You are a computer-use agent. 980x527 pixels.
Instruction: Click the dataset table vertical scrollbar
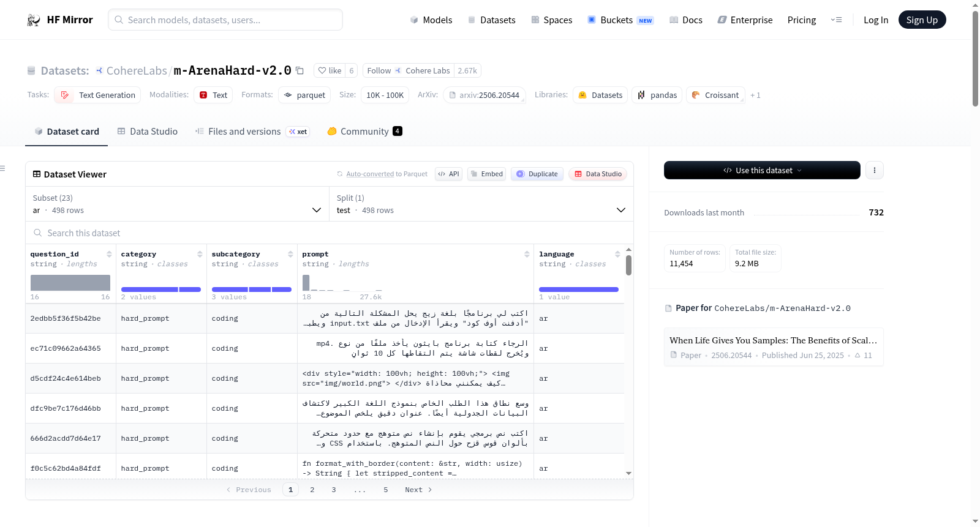click(x=628, y=266)
